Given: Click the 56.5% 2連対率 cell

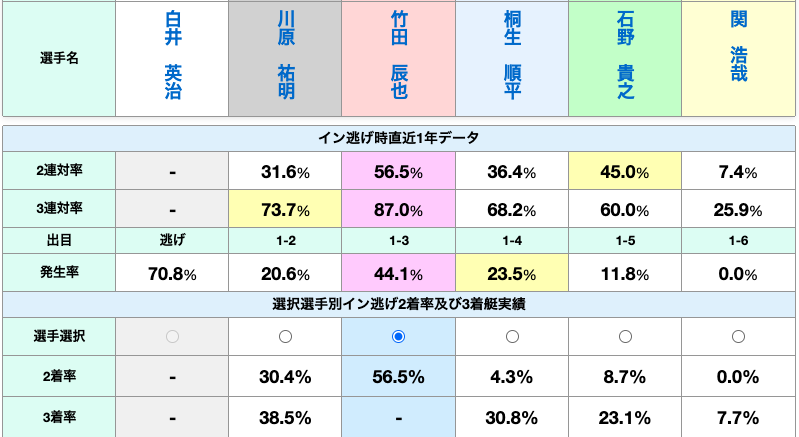Looking at the screenshot, I should tap(398, 171).
